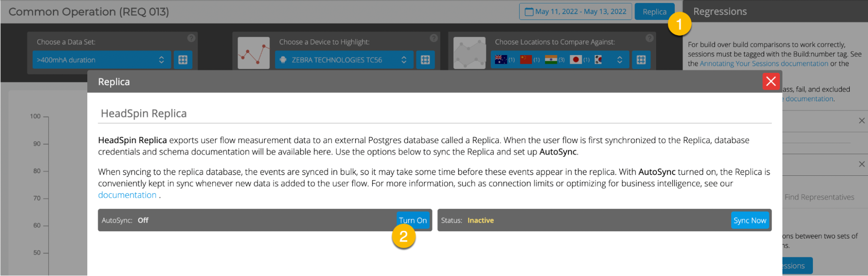The height and width of the screenshot is (276, 868).
Task: Open the Replica button in the header
Action: point(654,12)
